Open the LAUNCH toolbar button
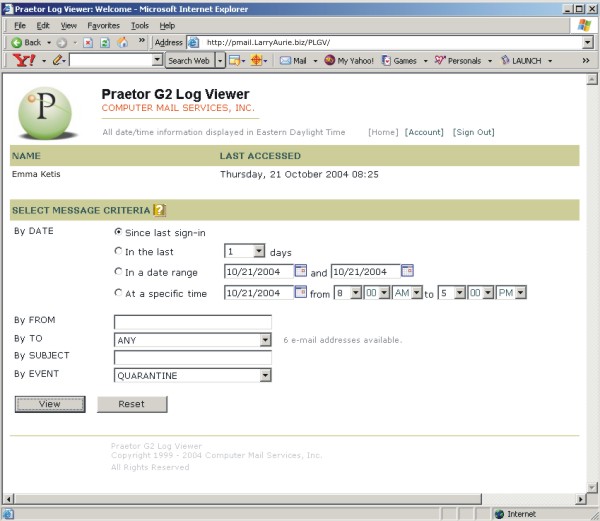The height and width of the screenshot is (521, 600). [x=522, y=60]
